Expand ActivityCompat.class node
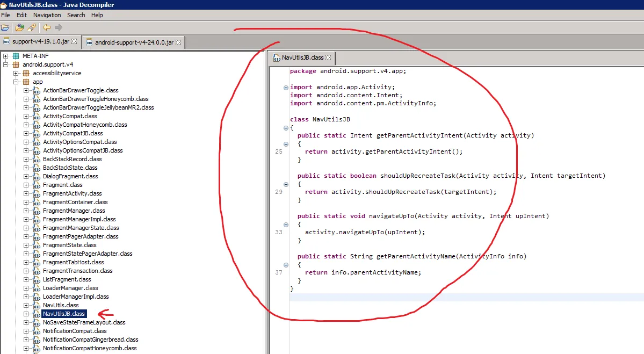 (26, 116)
